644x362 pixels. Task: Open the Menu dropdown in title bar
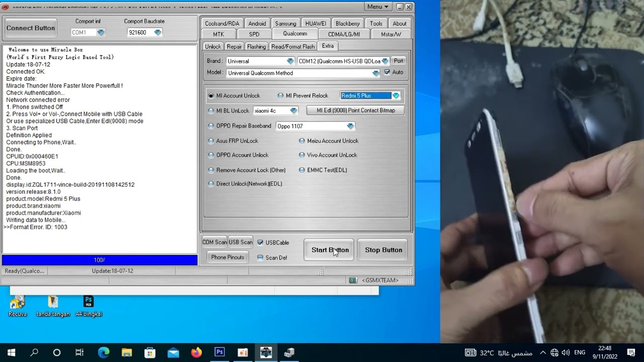(x=378, y=7)
